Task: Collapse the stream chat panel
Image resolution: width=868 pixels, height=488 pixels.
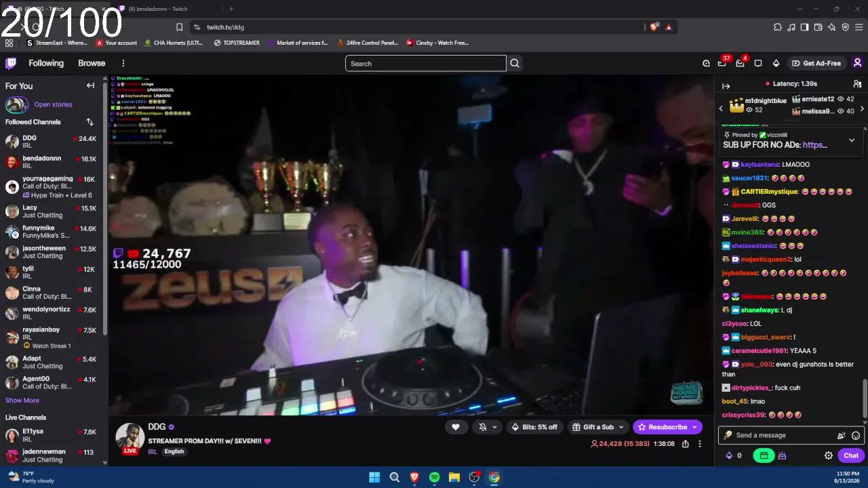Action: tap(726, 86)
